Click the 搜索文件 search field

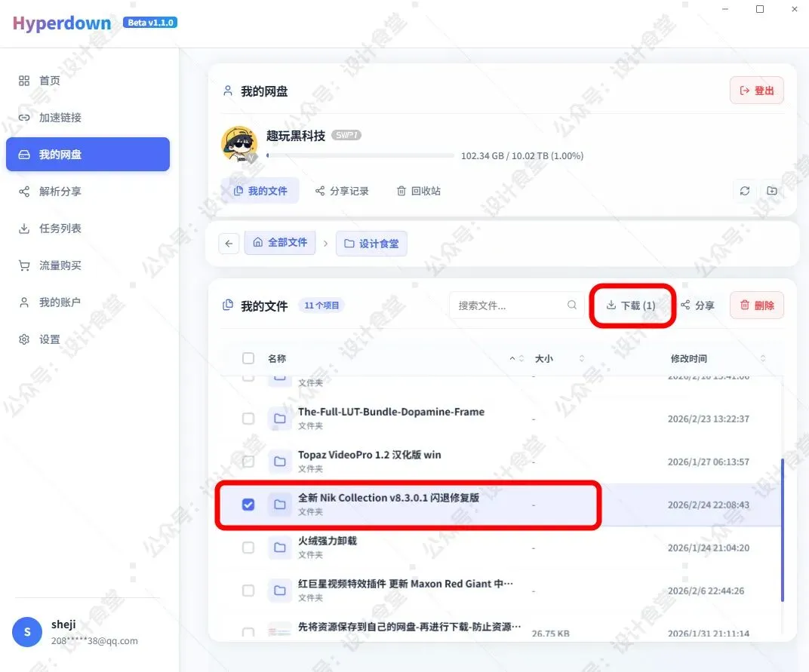(x=516, y=305)
